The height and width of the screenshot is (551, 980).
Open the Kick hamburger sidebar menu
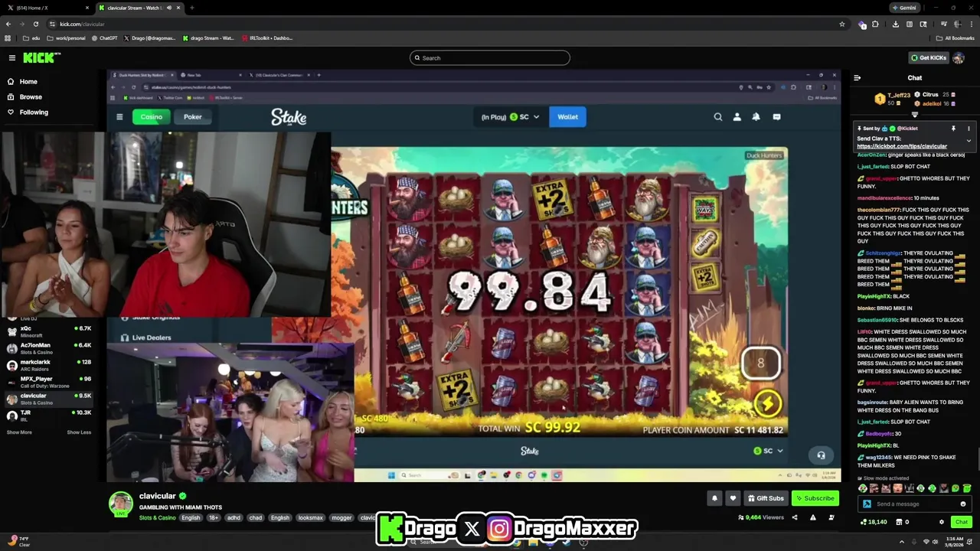click(x=11, y=57)
